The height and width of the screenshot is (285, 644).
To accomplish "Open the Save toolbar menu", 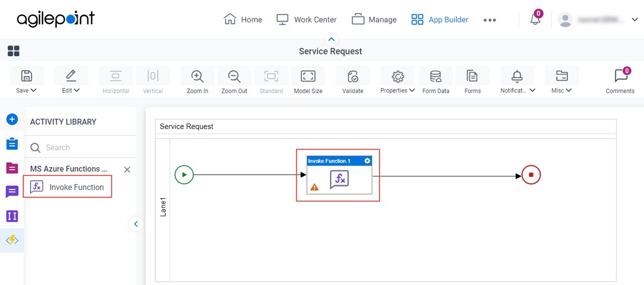I will (x=27, y=80).
